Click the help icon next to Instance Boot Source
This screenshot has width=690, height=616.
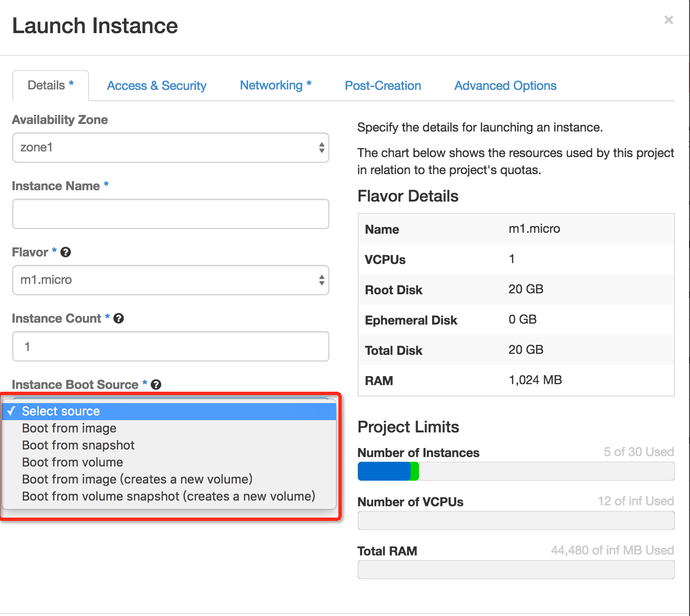(x=156, y=385)
